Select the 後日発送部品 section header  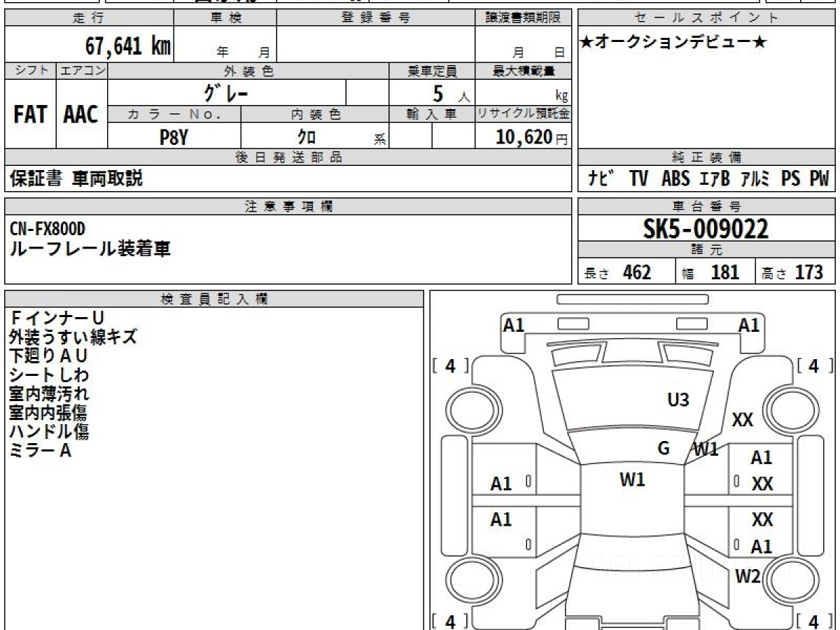288,157
